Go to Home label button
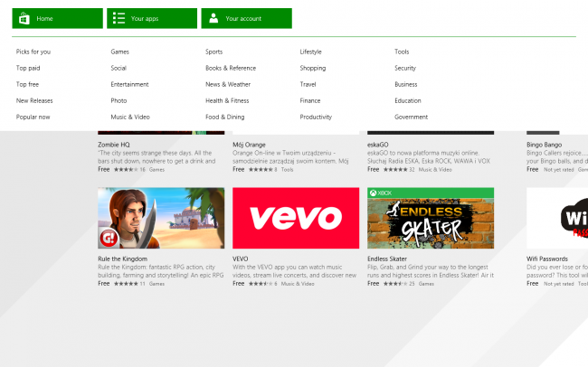The height and width of the screenshot is (367, 588). click(44, 18)
